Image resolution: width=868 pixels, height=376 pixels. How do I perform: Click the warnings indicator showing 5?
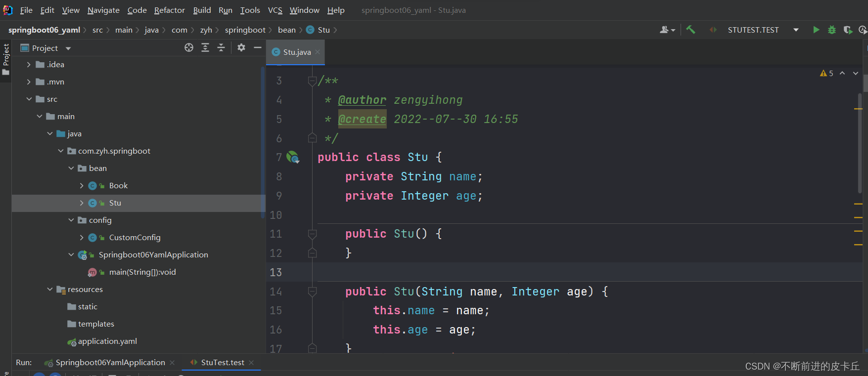coord(826,73)
